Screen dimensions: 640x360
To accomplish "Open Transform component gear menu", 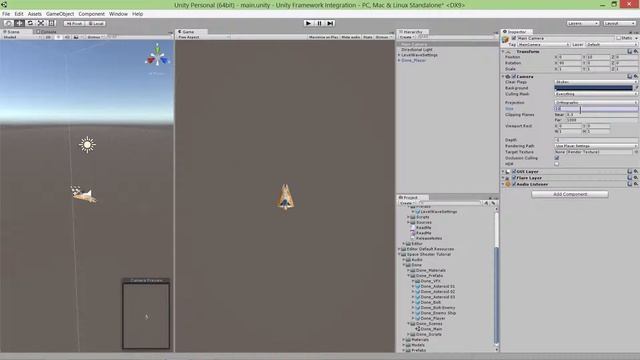I will point(636,52).
